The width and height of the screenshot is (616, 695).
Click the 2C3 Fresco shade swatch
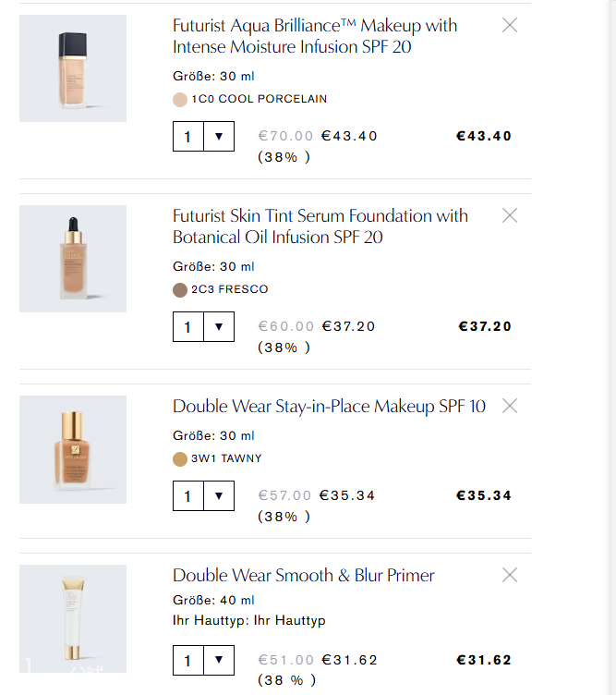[180, 289]
